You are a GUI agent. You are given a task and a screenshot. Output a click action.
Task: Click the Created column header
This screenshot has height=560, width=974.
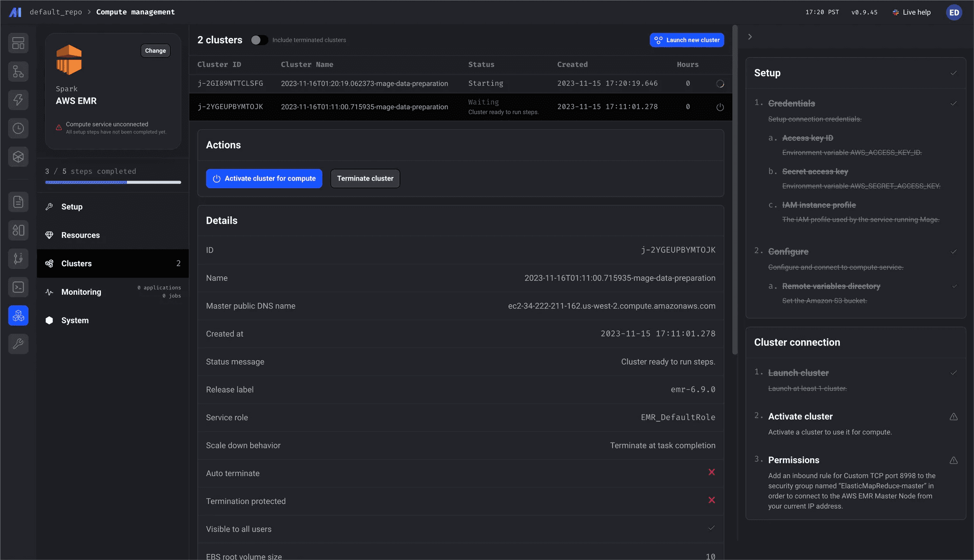pos(573,65)
